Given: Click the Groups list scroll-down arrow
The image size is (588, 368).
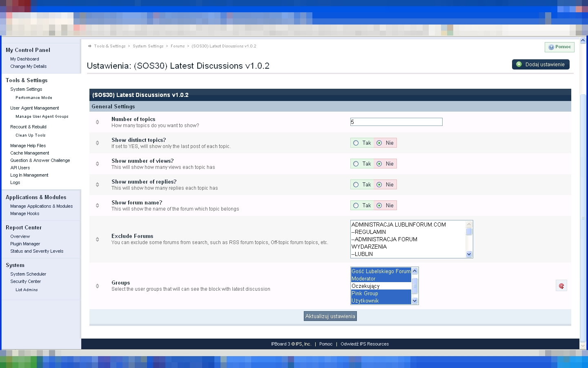Looking at the screenshot, I should 415,301.
